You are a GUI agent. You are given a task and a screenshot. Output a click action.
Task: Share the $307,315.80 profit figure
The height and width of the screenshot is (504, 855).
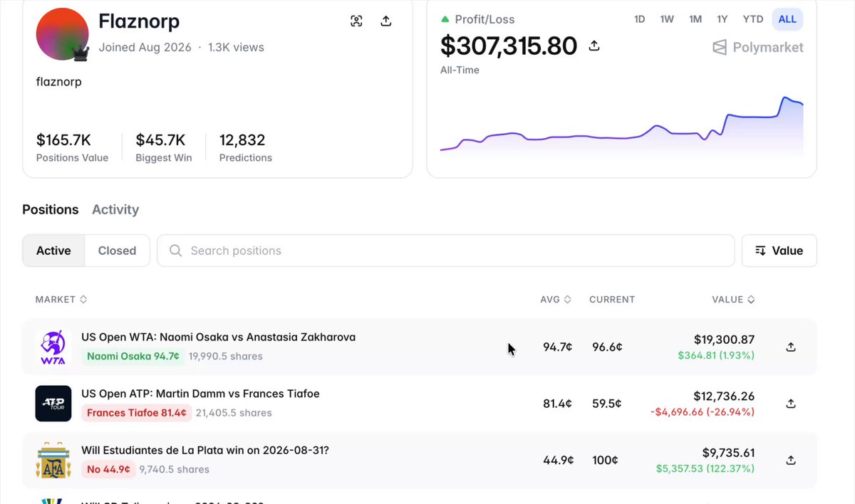pyautogui.click(x=594, y=46)
